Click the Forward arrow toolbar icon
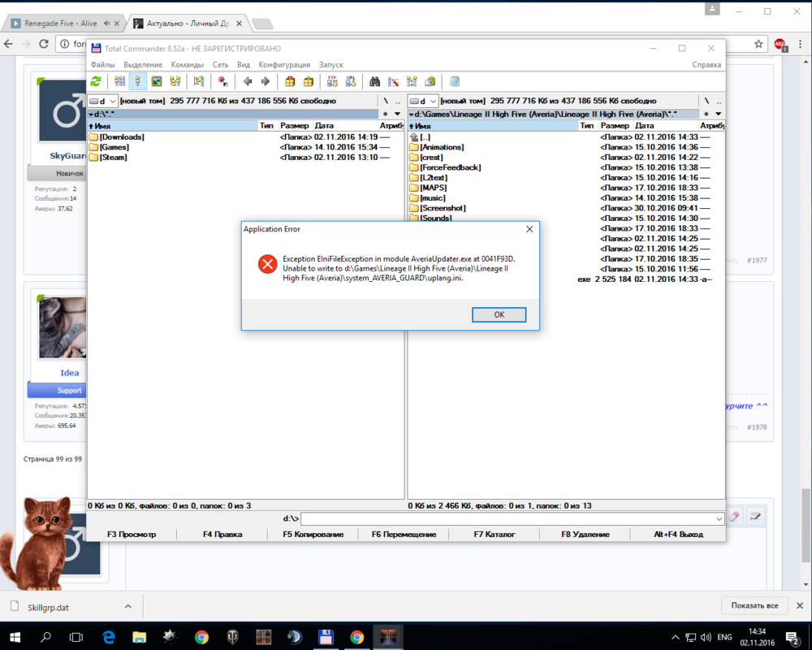812x650 pixels. (265, 81)
